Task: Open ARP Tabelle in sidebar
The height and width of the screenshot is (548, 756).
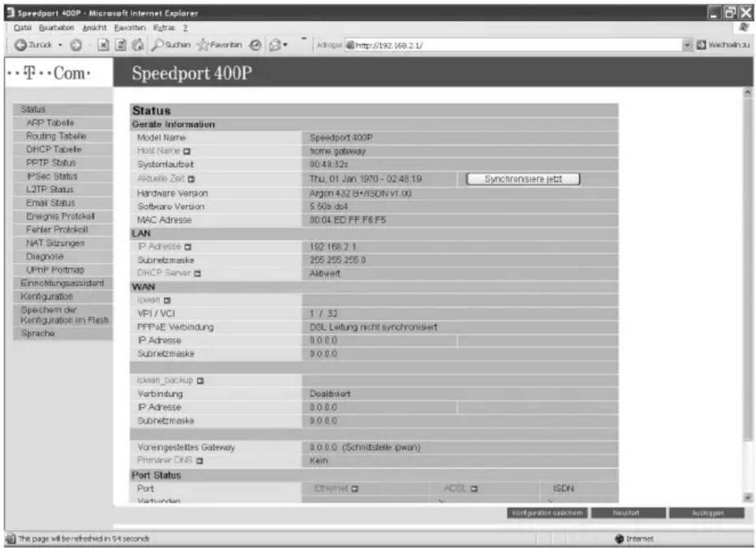Action: point(62,123)
